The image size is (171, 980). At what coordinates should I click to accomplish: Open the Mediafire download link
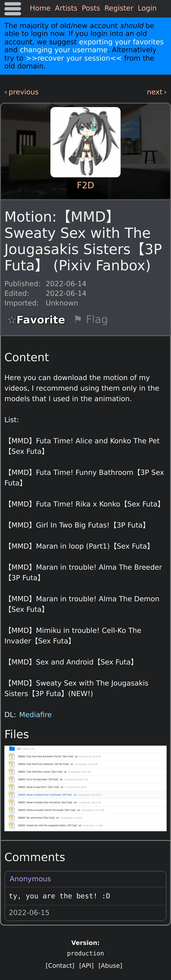click(35, 715)
